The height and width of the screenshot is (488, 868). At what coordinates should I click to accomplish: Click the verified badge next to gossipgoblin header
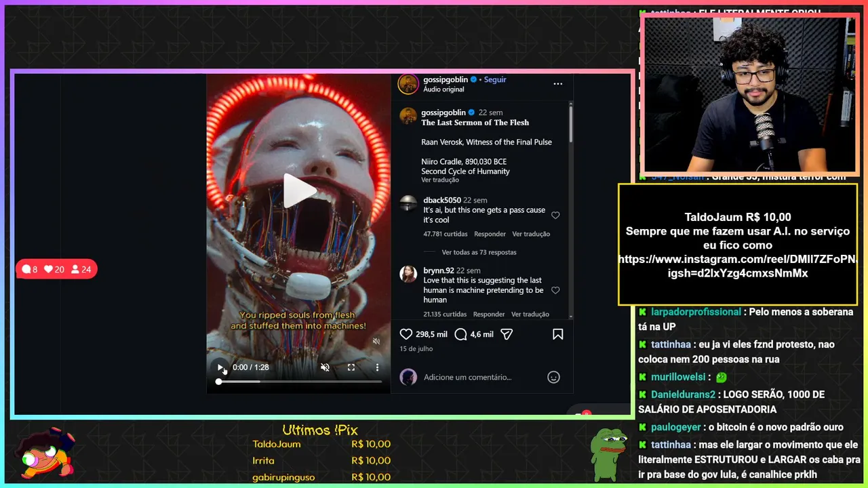(474, 79)
